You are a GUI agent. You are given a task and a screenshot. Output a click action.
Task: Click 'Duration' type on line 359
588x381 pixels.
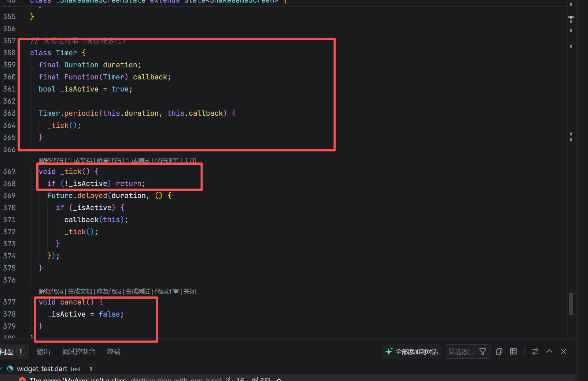81,65
